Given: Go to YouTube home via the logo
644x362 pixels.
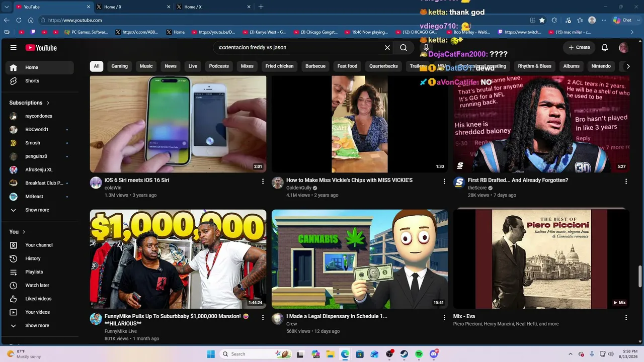Looking at the screenshot, I should coord(41,48).
